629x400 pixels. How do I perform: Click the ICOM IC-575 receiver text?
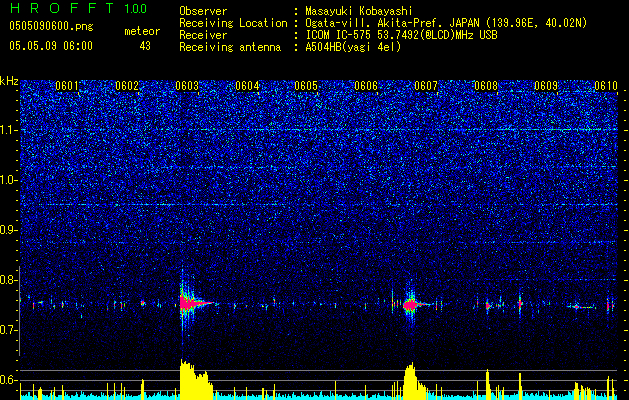pyautogui.click(x=401, y=35)
